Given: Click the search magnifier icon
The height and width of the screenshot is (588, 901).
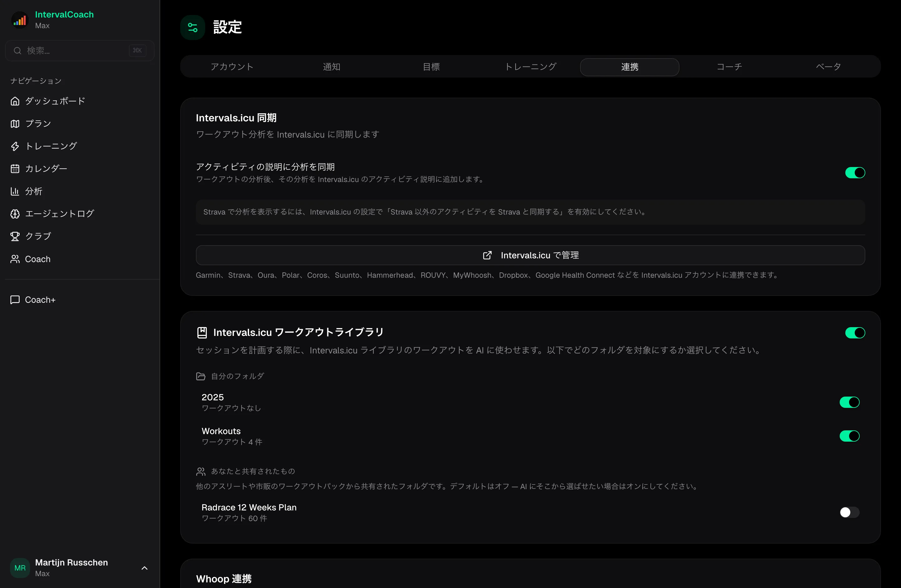Looking at the screenshot, I should pos(18,51).
